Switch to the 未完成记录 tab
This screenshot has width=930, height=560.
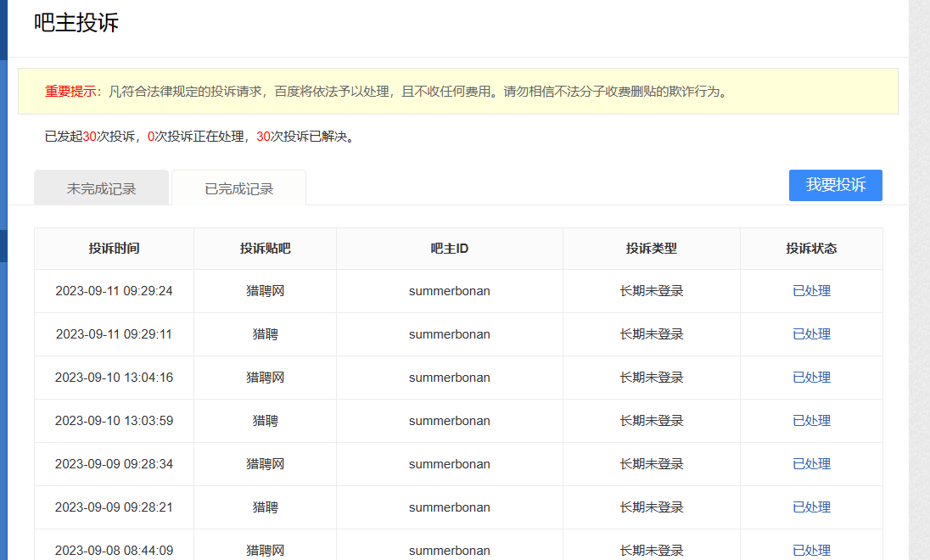[x=101, y=188]
